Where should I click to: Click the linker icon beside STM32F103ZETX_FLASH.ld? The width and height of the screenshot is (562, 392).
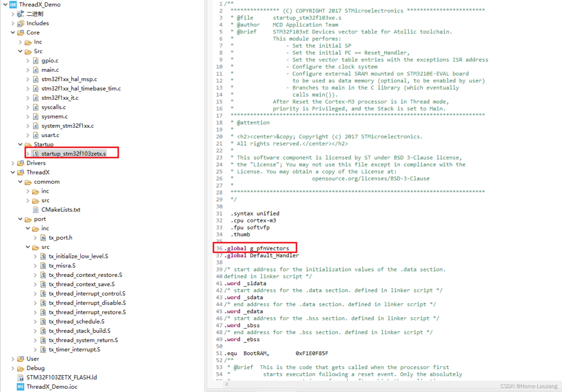coord(20,377)
